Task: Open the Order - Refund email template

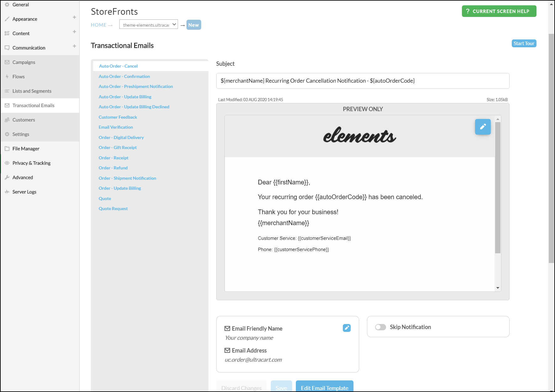Action: click(113, 168)
